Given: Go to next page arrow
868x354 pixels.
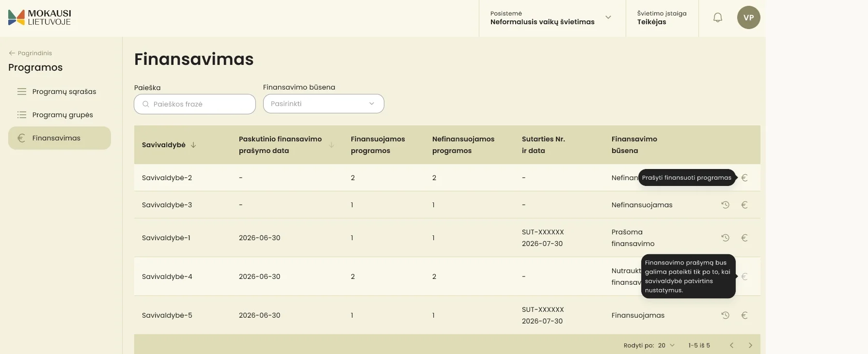Looking at the screenshot, I should (750, 345).
